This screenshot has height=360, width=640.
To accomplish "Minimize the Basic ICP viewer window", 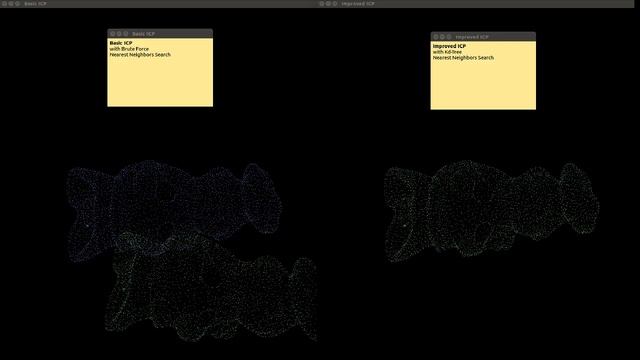I will (x=11, y=3).
